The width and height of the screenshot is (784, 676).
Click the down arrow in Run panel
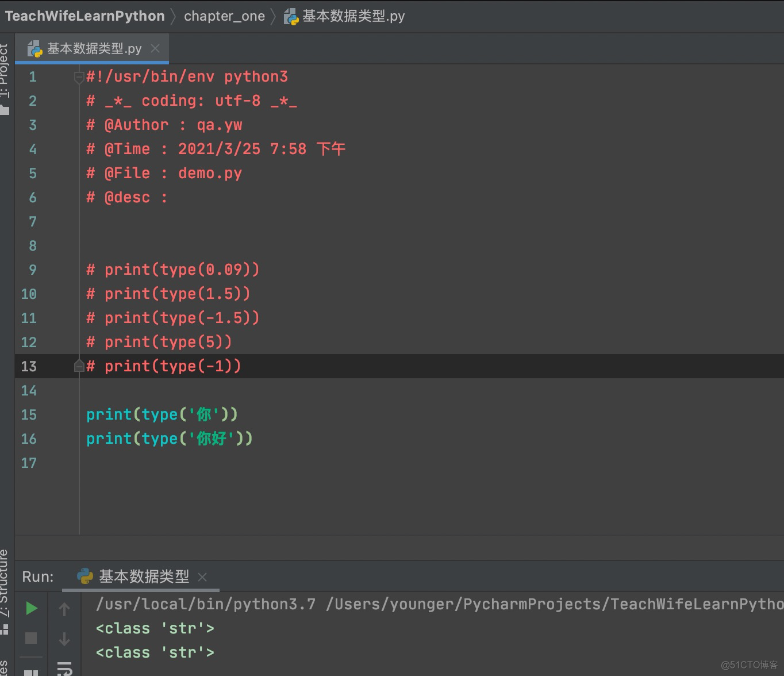[x=64, y=639]
